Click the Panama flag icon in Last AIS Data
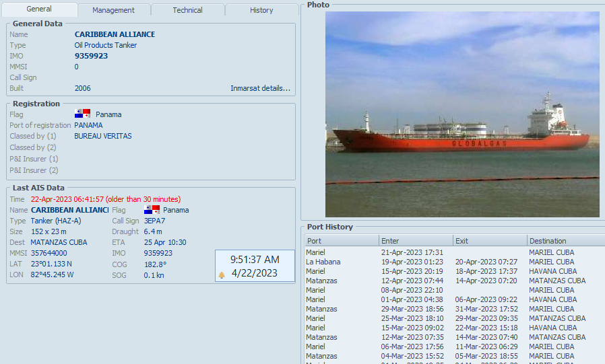Image resolution: width=605 pixels, height=364 pixels. click(152, 209)
